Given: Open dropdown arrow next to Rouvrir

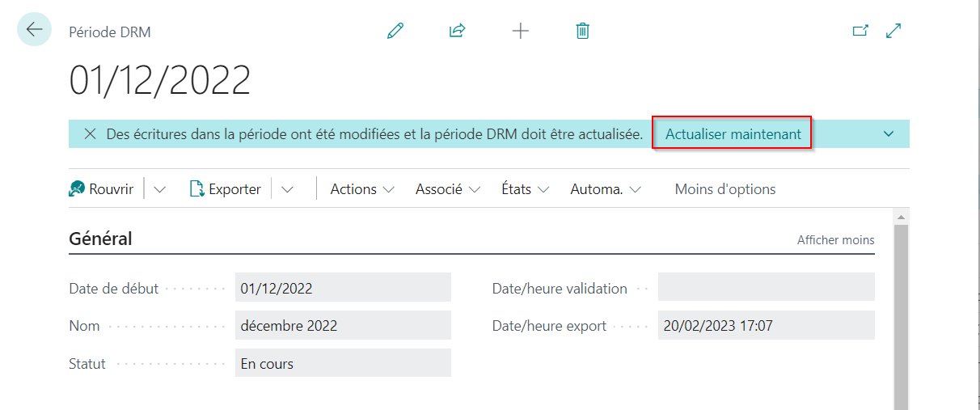Looking at the screenshot, I should [x=159, y=189].
